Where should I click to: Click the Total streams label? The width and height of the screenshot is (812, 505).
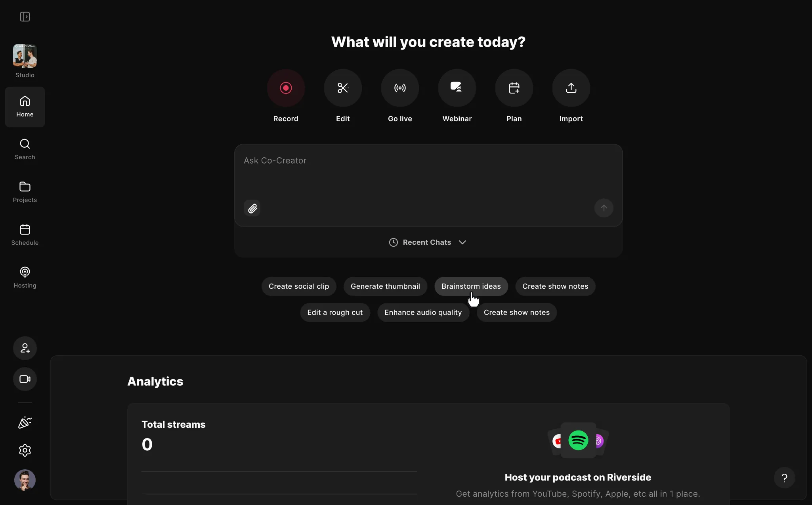coord(174,425)
